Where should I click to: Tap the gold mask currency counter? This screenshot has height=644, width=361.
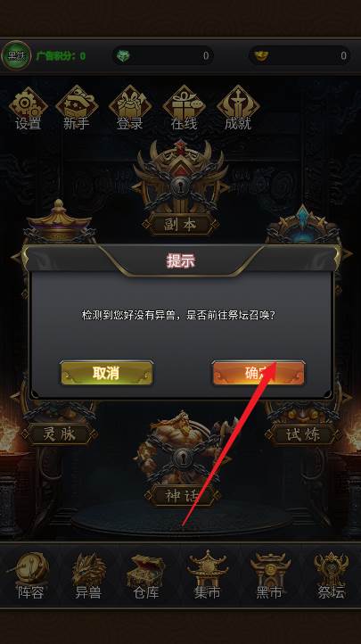[299, 55]
